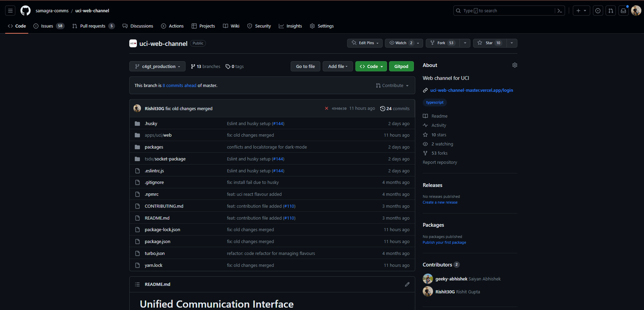Viewport: 644px width, 310px height.
Task: Switch to the Issues tab
Action: click(x=49, y=26)
